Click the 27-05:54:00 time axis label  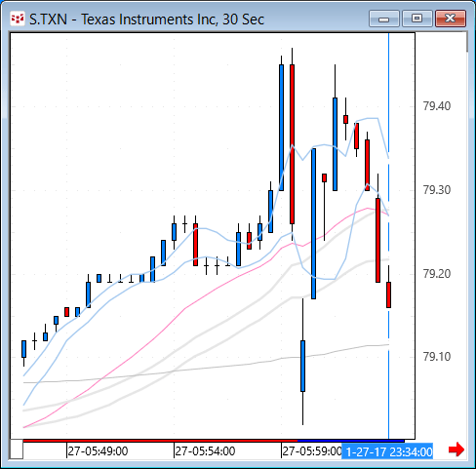tap(205, 451)
